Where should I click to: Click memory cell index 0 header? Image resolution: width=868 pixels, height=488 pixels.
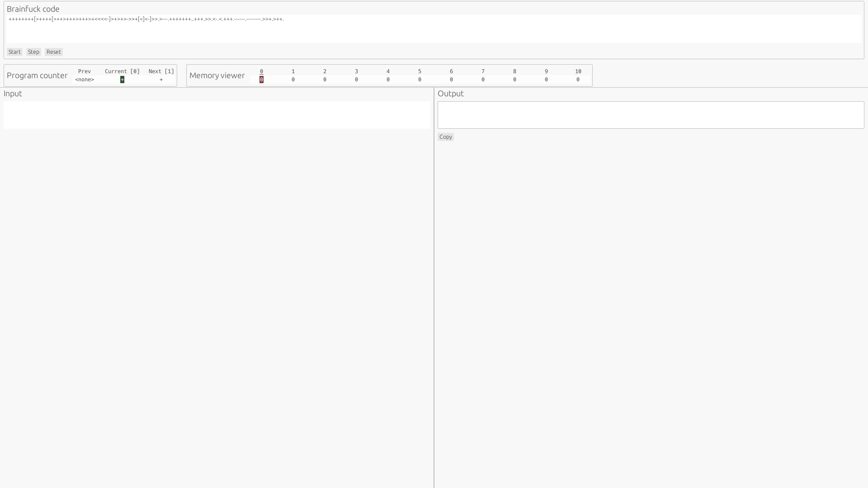click(261, 71)
